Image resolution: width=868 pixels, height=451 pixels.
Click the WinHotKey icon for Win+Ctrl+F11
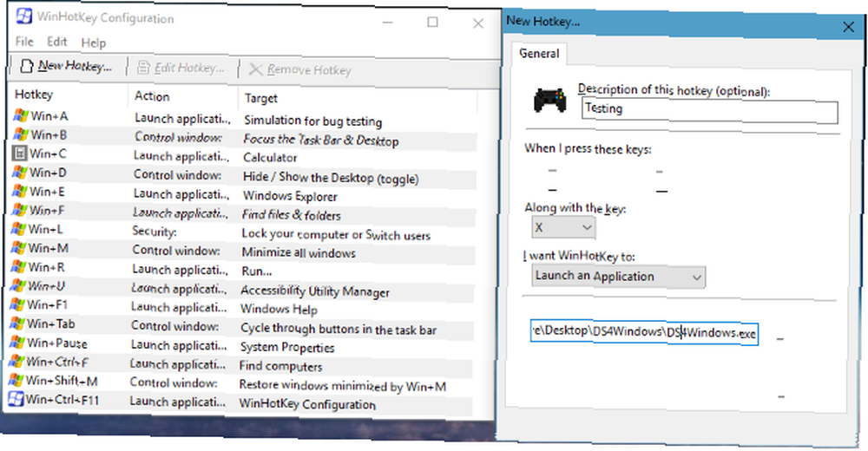[16, 399]
